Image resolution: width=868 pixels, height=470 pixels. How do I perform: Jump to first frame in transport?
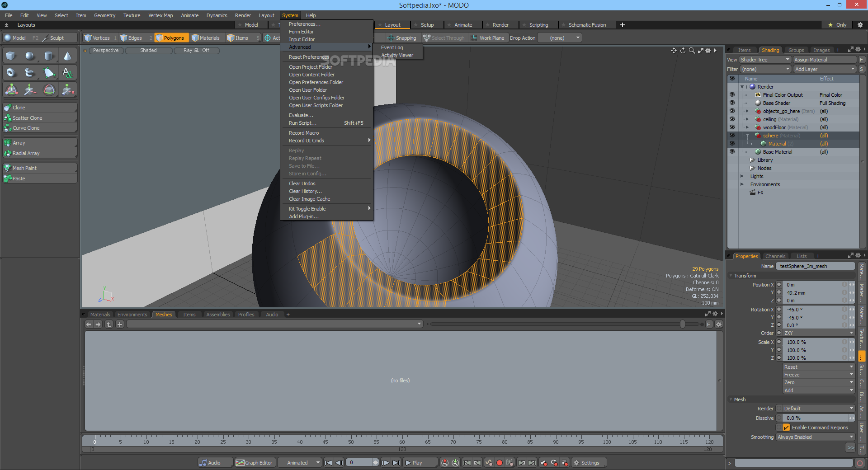pos(329,463)
